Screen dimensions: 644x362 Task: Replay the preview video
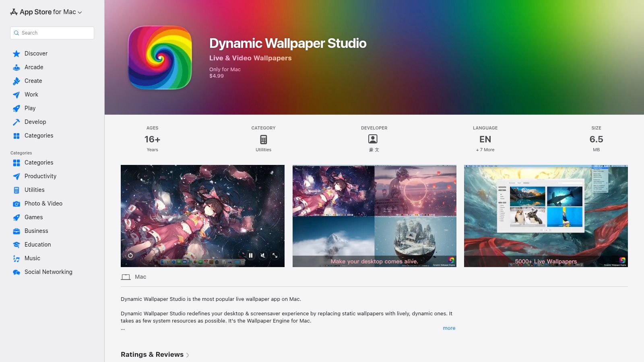click(x=130, y=255)
